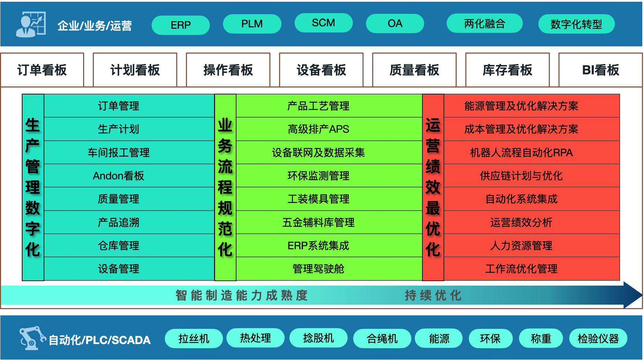Select the 环保 pill

[490, 338]
